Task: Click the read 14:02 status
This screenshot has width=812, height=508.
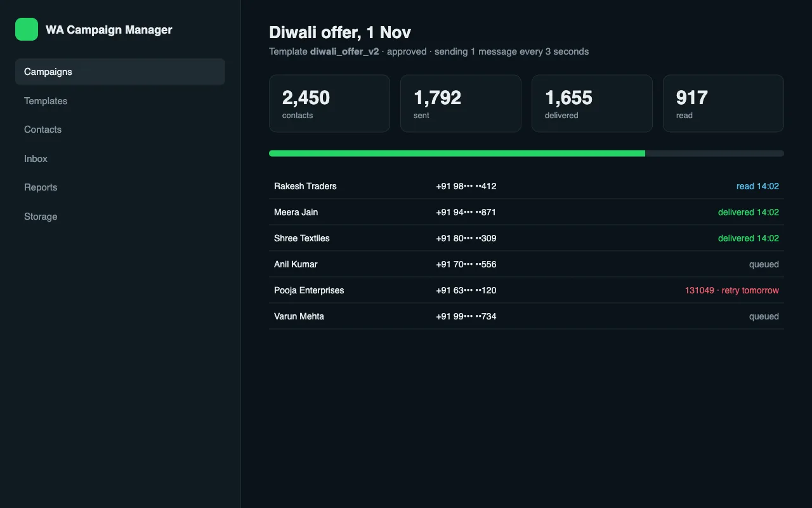Action: pyautogui.click(x=757, y=186)
